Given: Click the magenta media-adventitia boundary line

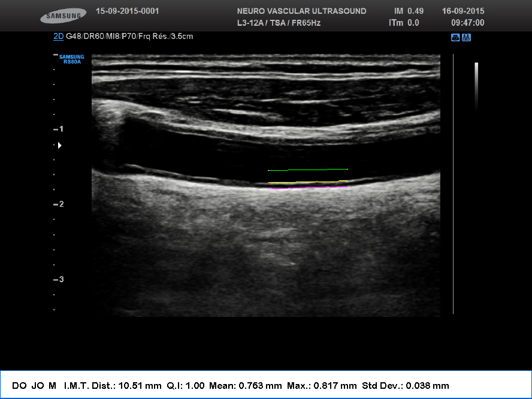Looking at the screenshot, I should [x=316, y=188].
